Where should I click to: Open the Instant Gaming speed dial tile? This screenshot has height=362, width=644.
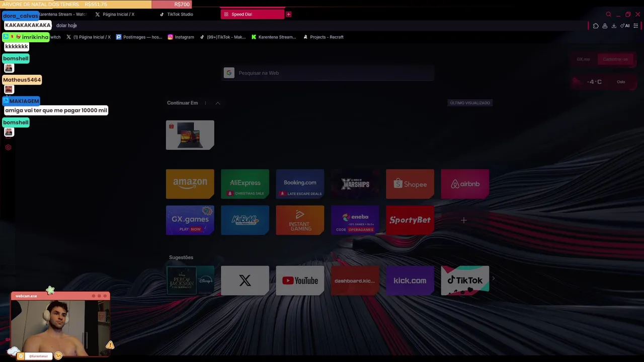pyautogui.click(x=300, y=220)
